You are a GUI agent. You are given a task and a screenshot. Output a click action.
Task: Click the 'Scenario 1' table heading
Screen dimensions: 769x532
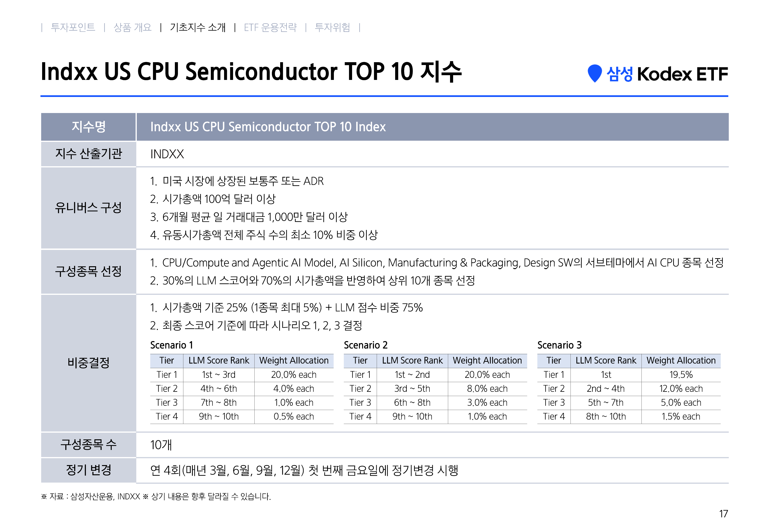tap(171, 345)
